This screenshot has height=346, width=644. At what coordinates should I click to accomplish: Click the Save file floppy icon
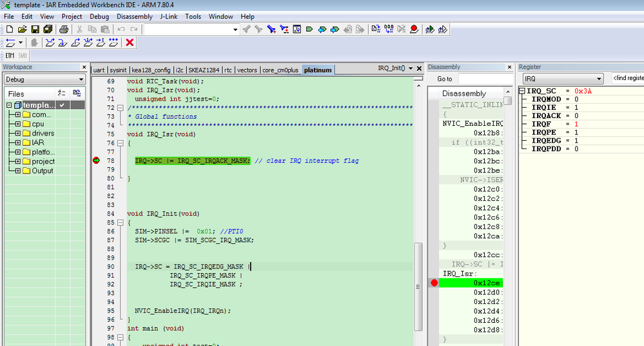click(x=35, y=29)
